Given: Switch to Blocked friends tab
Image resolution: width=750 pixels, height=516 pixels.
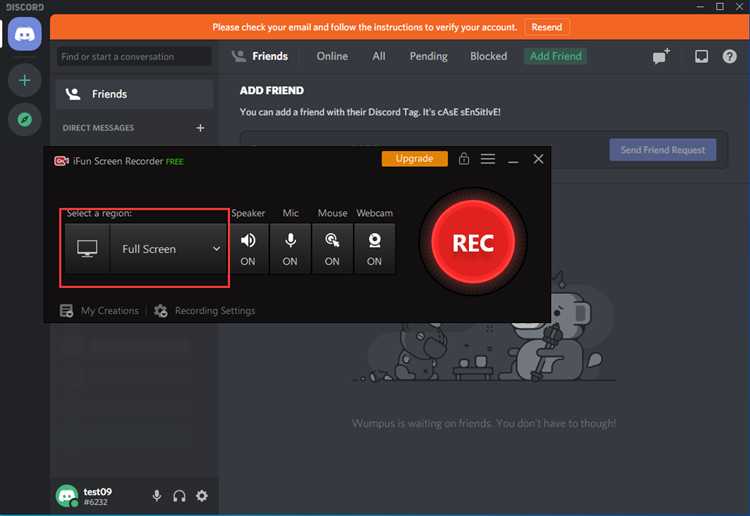Looking at the screenshot, I should (x=488, y=56).
